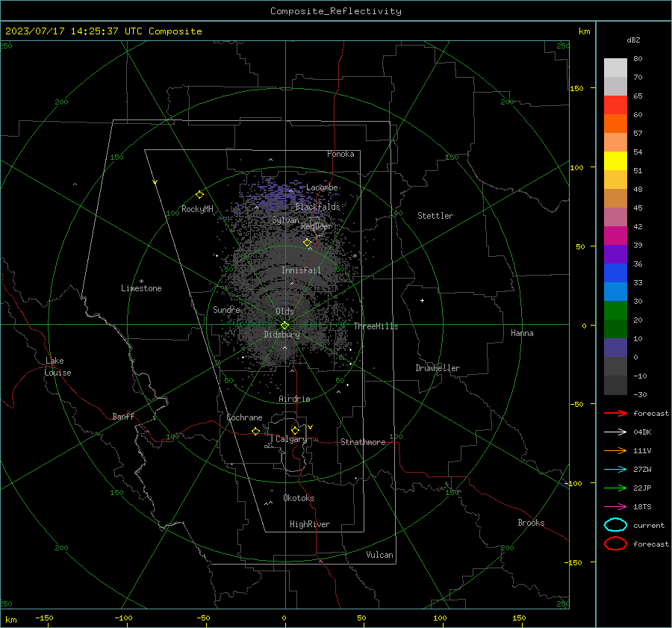The width and height of the screenshot is (672, 628).
Task: Select the 'Louise' label under 'Lake'
Action: point(57,373)
